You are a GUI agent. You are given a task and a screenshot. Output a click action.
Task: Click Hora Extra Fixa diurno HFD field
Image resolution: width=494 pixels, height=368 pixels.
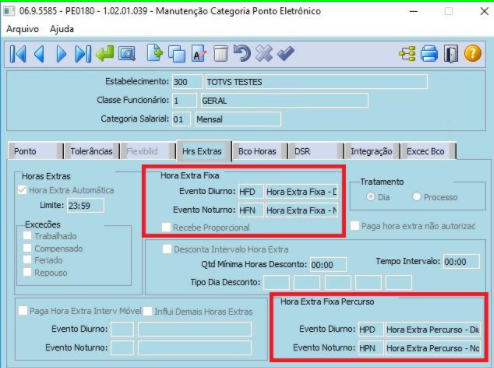click(251, 192)
